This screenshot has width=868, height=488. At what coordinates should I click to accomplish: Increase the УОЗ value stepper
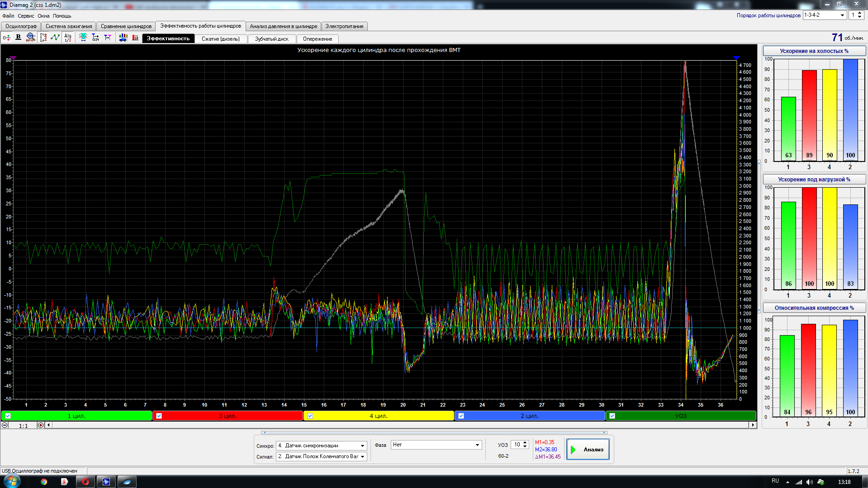tap(525, 443)
